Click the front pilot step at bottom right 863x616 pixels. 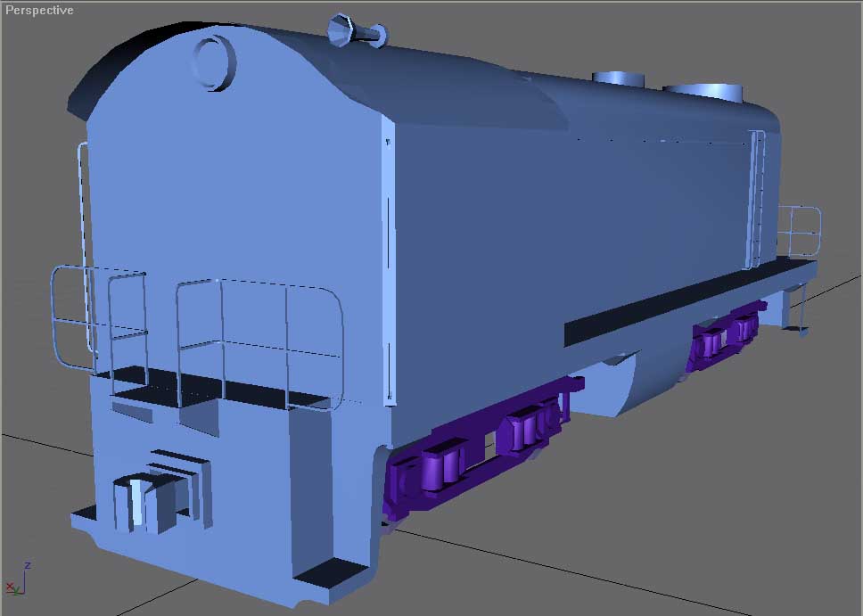[x=330, y=573]
